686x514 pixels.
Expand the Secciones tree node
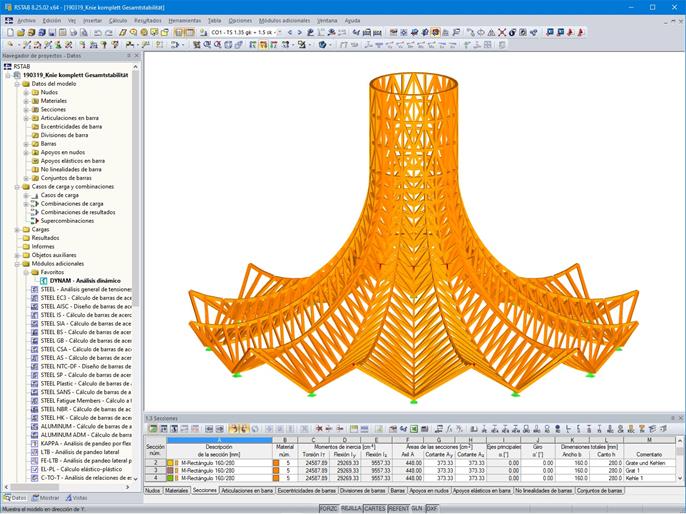(26, 109)
